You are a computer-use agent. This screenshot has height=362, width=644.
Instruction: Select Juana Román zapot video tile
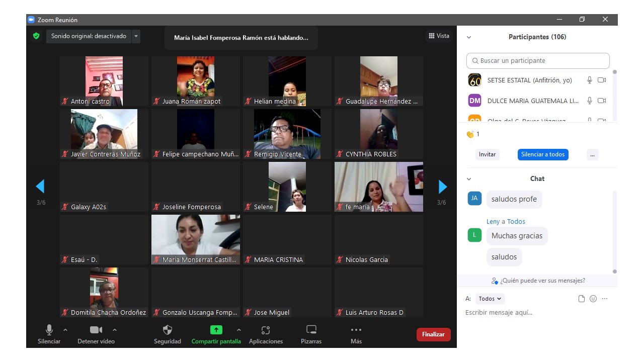tap(196, 81)
